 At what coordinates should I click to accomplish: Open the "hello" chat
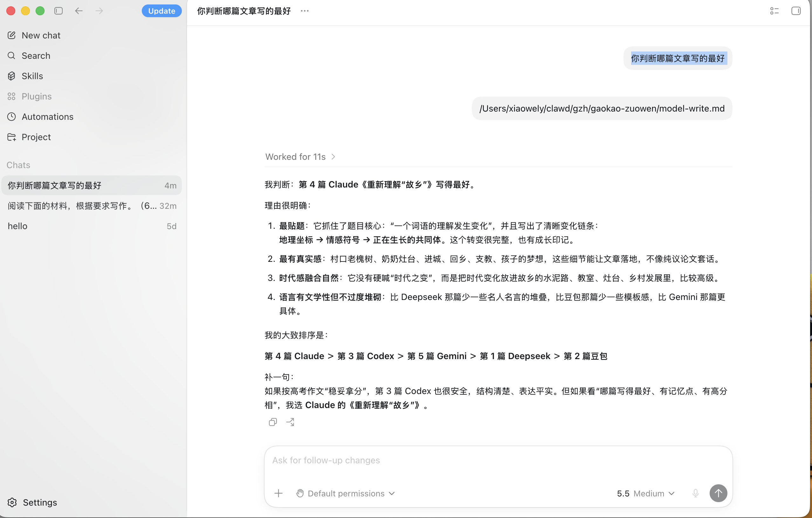[92, 226]
